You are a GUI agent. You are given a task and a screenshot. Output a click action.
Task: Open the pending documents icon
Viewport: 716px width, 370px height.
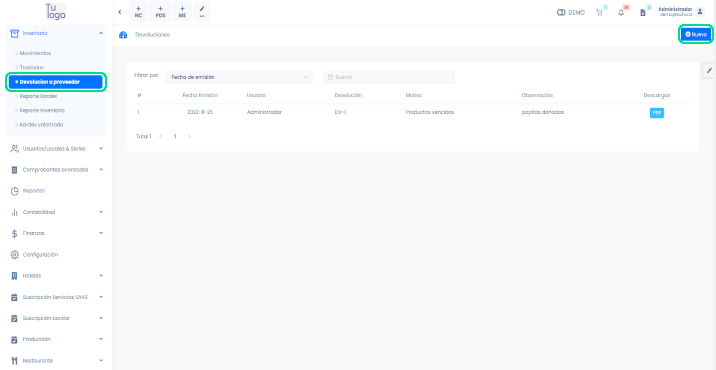click(643, 13)
